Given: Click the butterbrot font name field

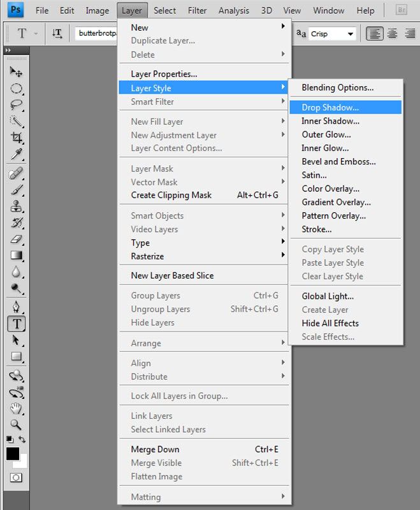Looking at the screenshot, I should [x=96, y=34].
